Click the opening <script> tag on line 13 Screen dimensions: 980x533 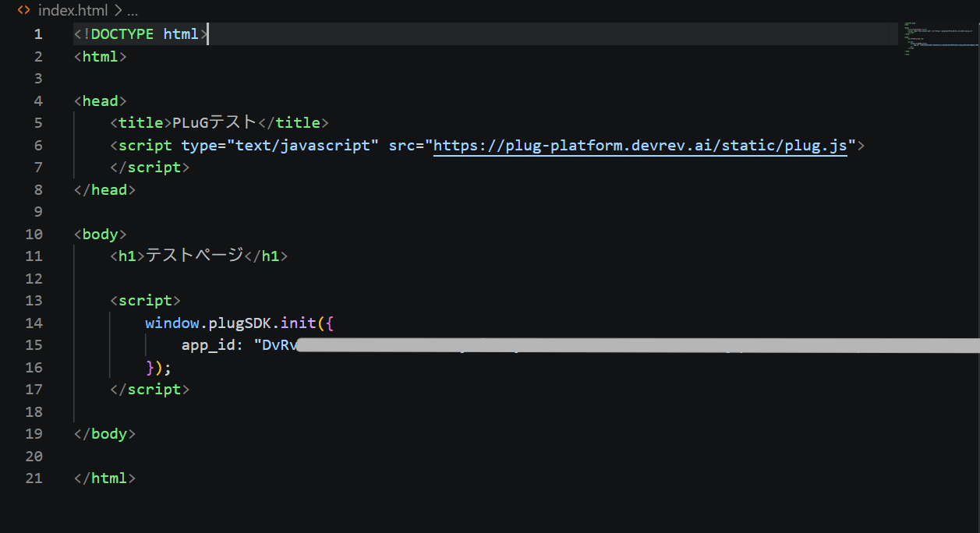(145, 300)
